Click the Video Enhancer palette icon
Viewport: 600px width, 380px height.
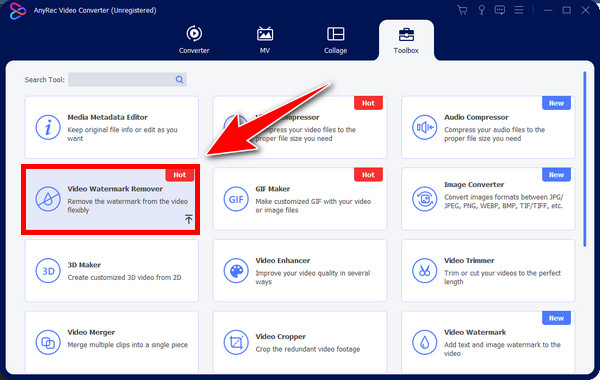(x=236, y=271)
